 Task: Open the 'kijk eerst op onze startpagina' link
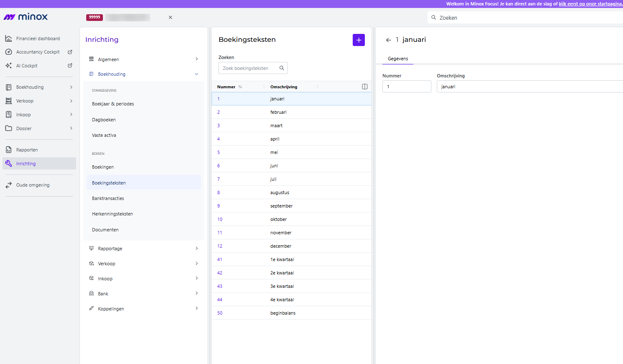590,4
